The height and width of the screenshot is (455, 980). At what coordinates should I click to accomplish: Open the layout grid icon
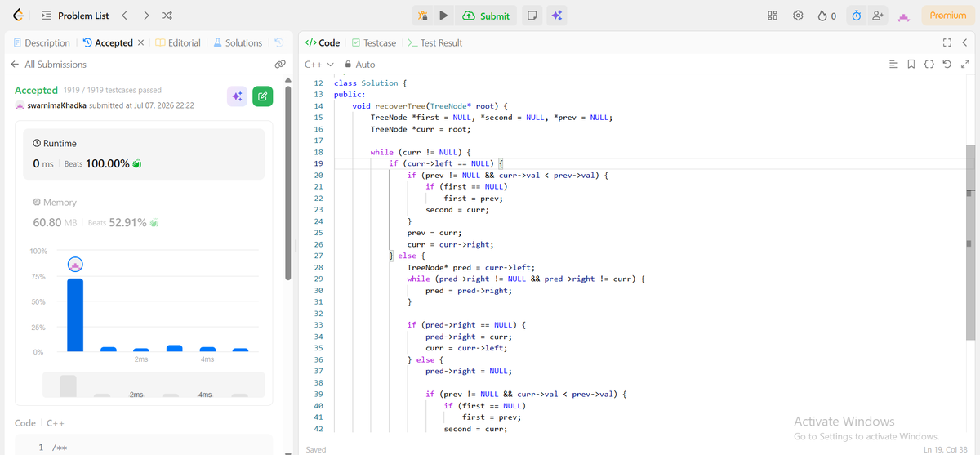pyautogui.click(x=773, y=16)
